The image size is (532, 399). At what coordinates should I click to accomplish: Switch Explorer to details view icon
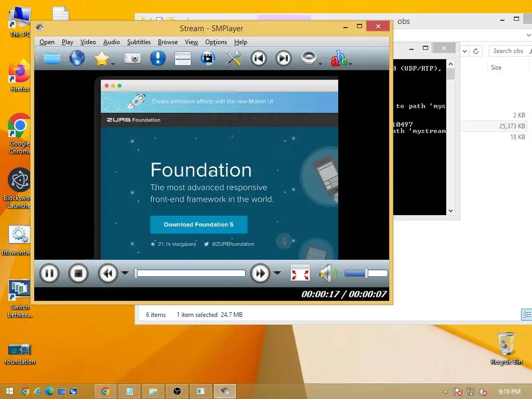point(527,314)
